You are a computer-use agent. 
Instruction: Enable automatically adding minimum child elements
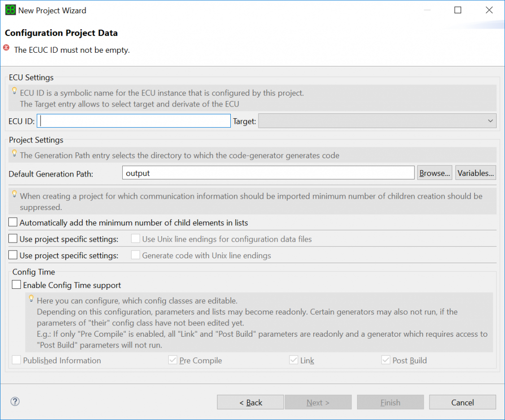click(x=13, y=223)
